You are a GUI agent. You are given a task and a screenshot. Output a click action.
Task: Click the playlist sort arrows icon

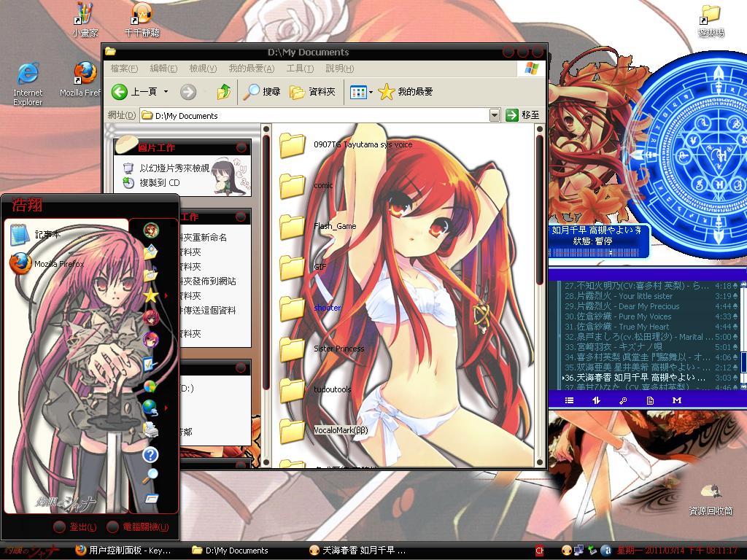point(596,400)
